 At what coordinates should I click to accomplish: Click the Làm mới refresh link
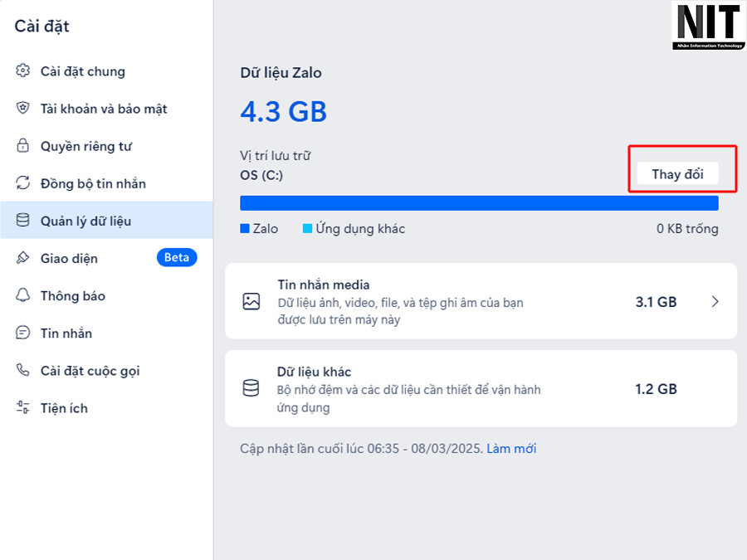[x=511, y=449]
